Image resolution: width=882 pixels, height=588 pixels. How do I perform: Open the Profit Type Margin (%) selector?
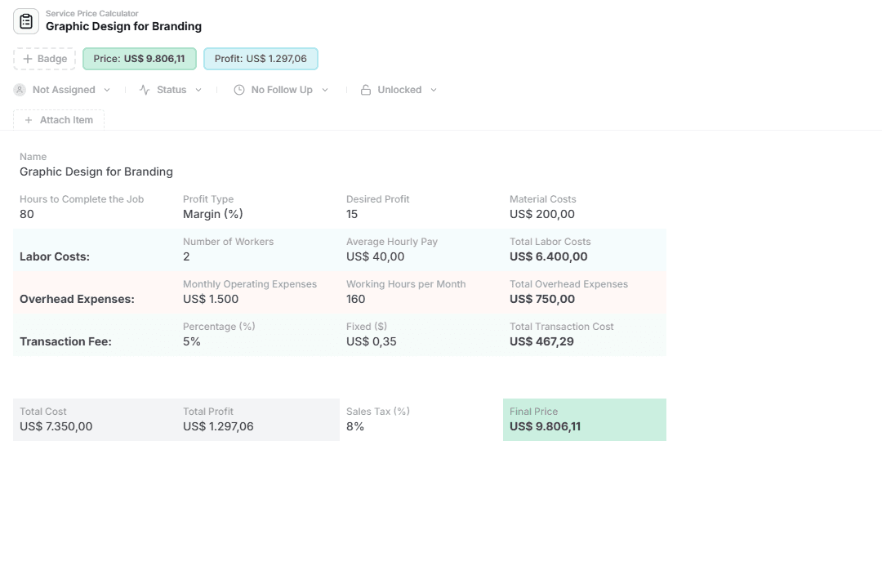(x=212, y=215)
